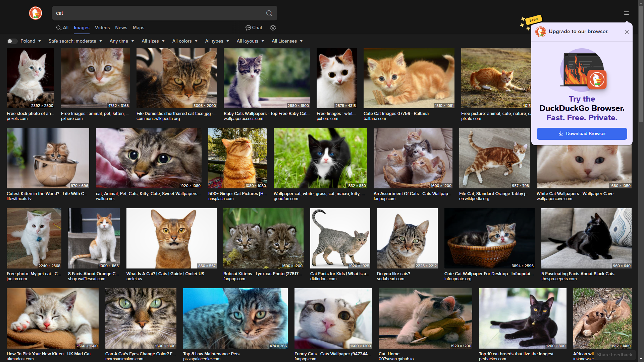
Task: Open Chat with speech bubble icon
Action: pos(254,28)
